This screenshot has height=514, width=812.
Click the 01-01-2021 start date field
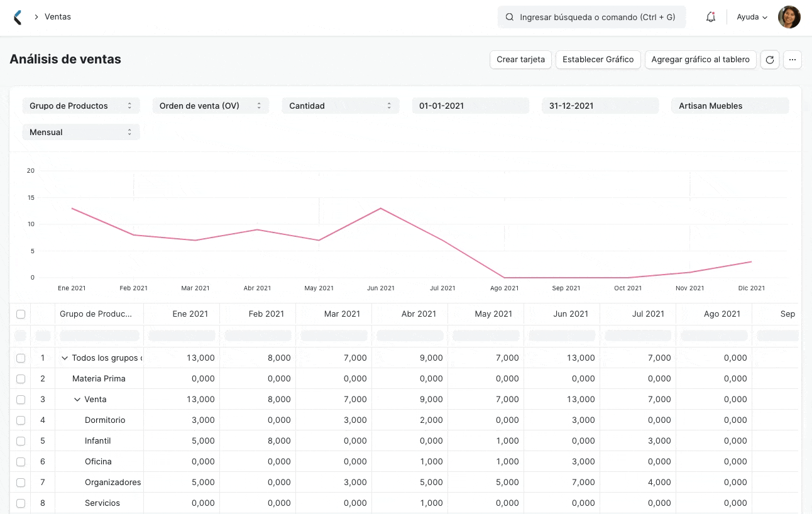470,106
